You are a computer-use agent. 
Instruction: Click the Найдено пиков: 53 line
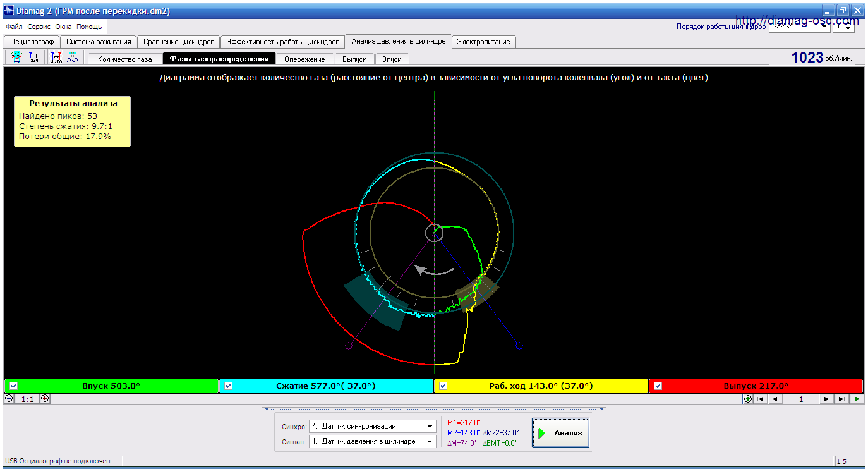coord(58,116)
